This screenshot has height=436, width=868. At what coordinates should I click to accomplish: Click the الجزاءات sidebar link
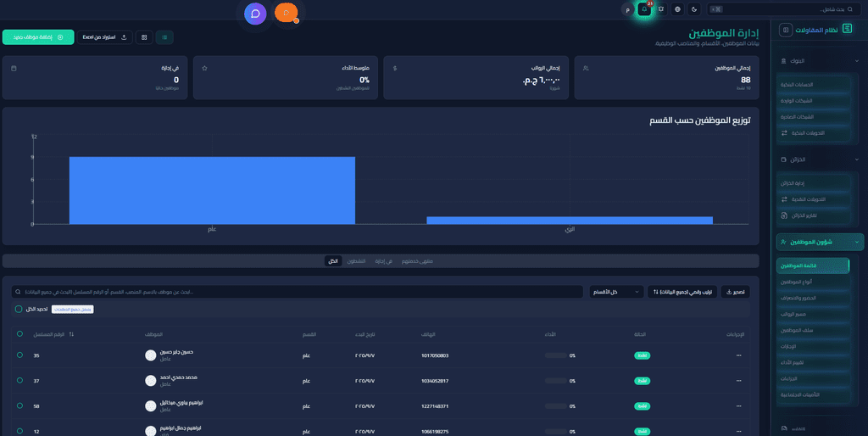(x=813, y=379)
